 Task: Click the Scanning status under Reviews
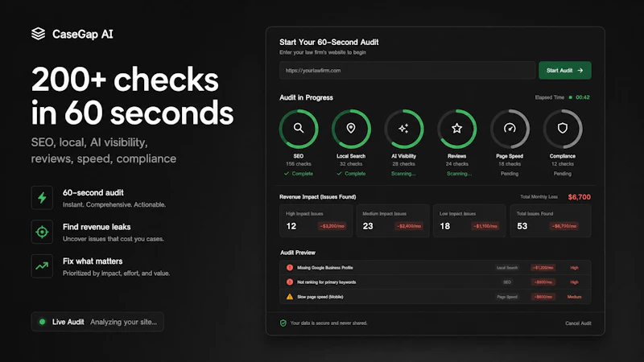459,174
